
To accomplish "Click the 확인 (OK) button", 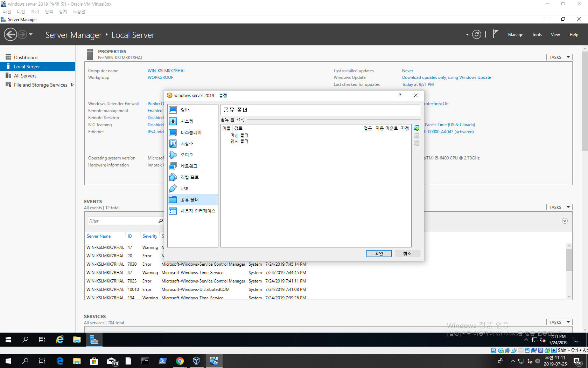I will click(x=379, y=253).
